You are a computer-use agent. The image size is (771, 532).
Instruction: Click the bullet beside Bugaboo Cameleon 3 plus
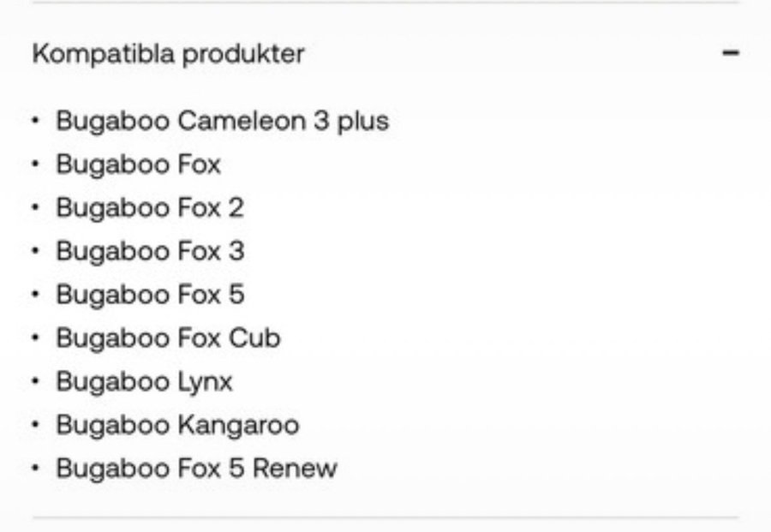[35, 121]
